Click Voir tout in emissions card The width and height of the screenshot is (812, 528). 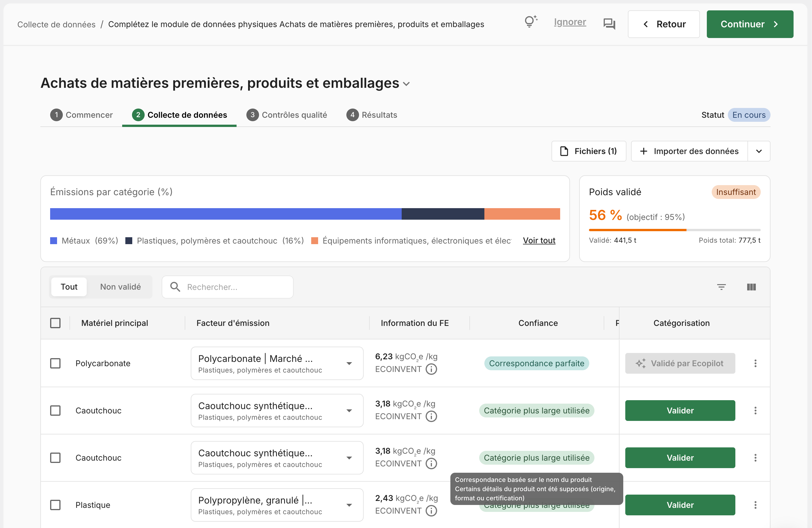(x=539, y=240)
